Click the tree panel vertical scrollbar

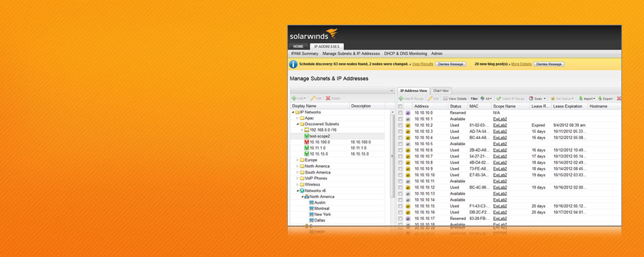click(392, 156)
